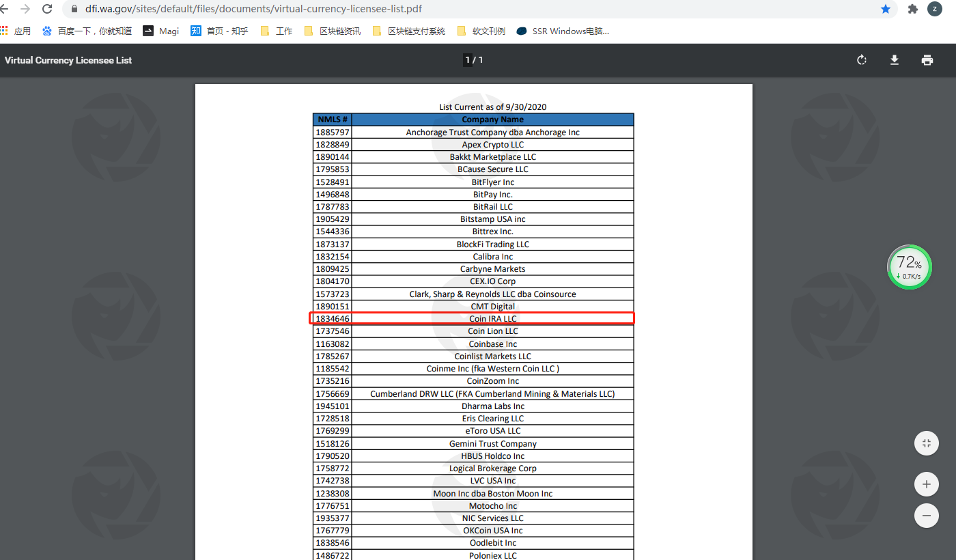Go forward to the next page

[25, 9]
